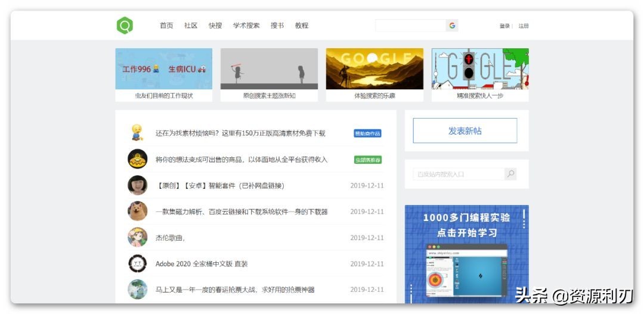
Task: Focus the top search input field
Action: coord(410,26)
